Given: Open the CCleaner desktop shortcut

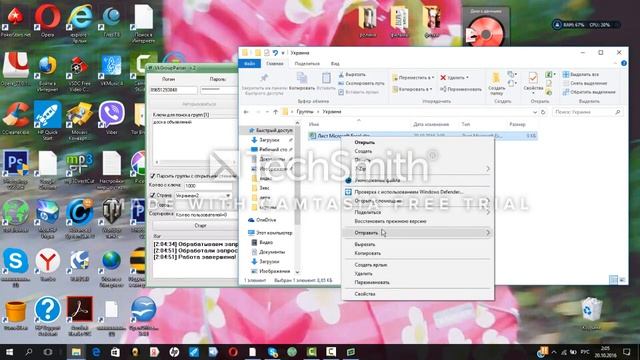Looking at the screenshot, I should [x=16, y=118].
